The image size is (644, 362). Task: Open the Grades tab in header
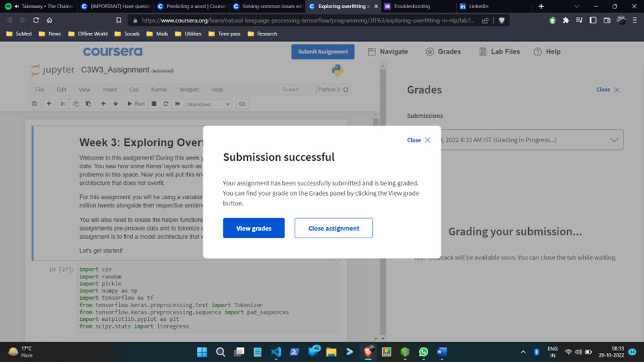coord(443,52)
